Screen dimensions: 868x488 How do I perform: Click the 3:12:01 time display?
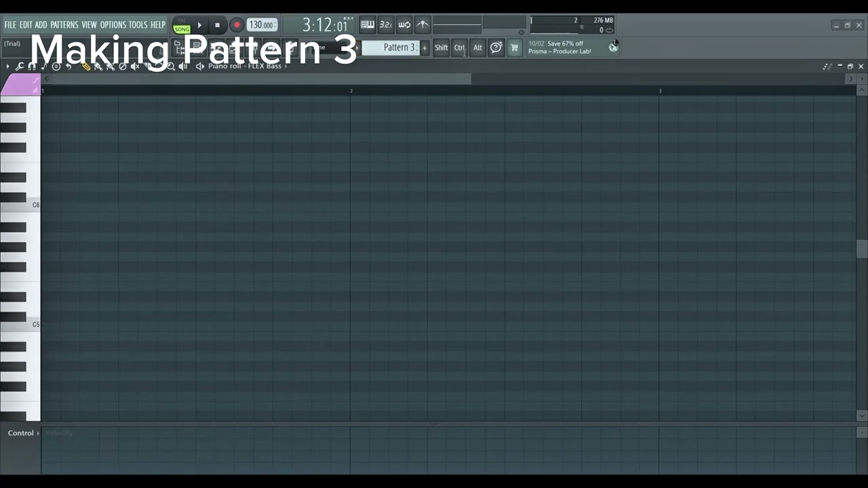(x=325, y=26)
